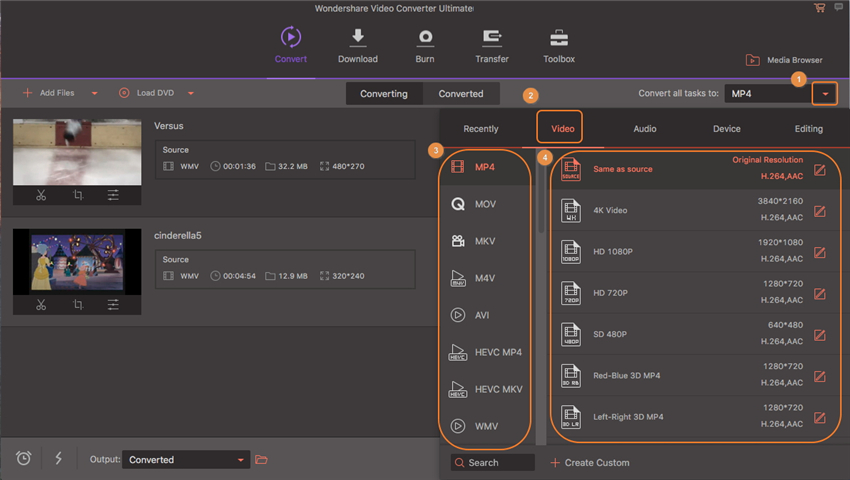
Task: Open the Convert all tasks to dropdown
Action: (825, 94)
